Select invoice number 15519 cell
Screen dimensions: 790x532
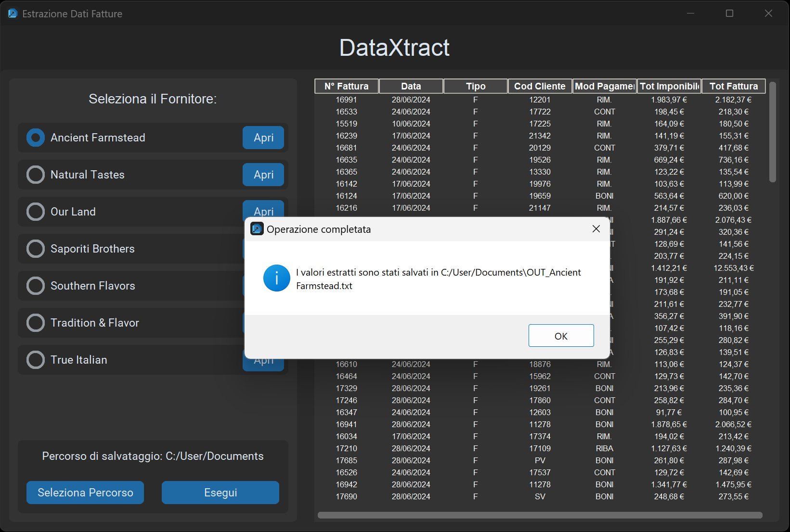(x=347, y=124)
